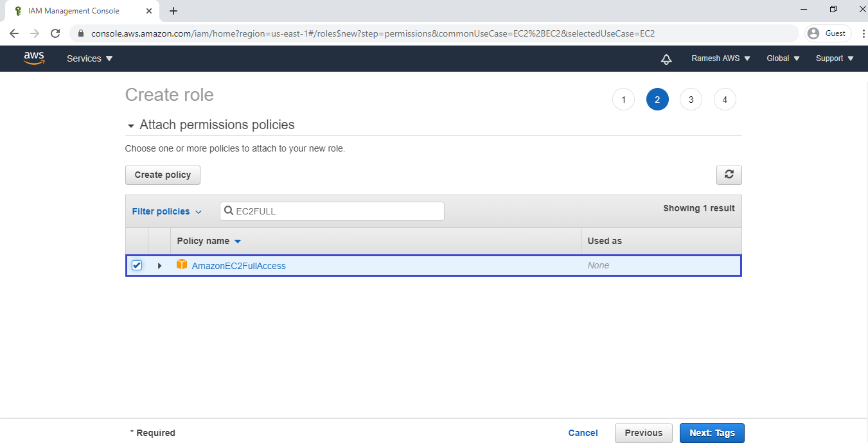Screen dimensions: 868x445
Task: Click the browser address bar URL
Action: 373,33
